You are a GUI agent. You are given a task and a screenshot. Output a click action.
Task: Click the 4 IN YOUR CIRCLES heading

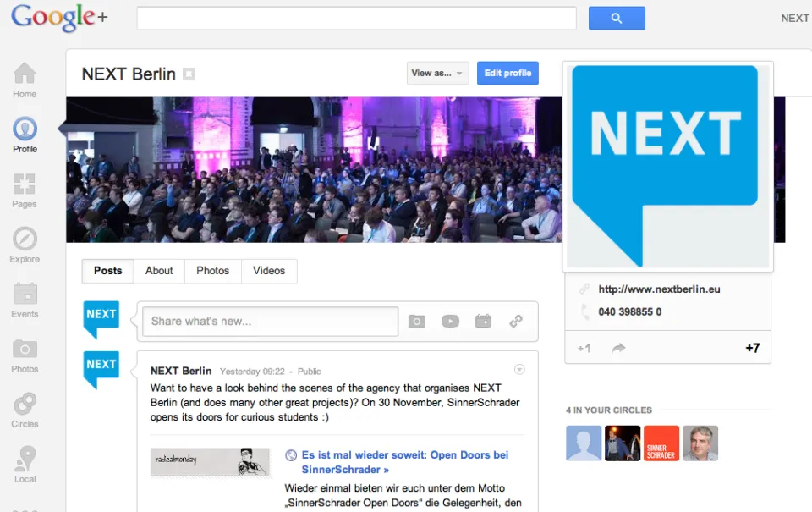point(609,410)
